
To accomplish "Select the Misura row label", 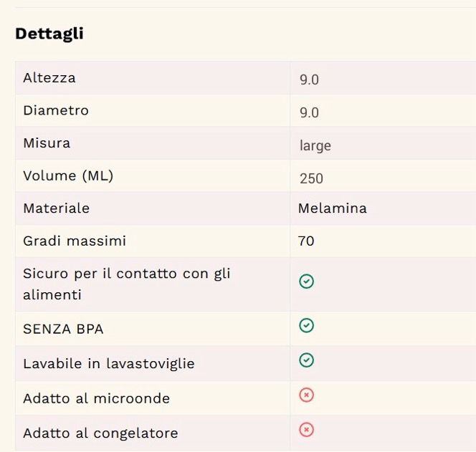I will [x=47, y=143].
